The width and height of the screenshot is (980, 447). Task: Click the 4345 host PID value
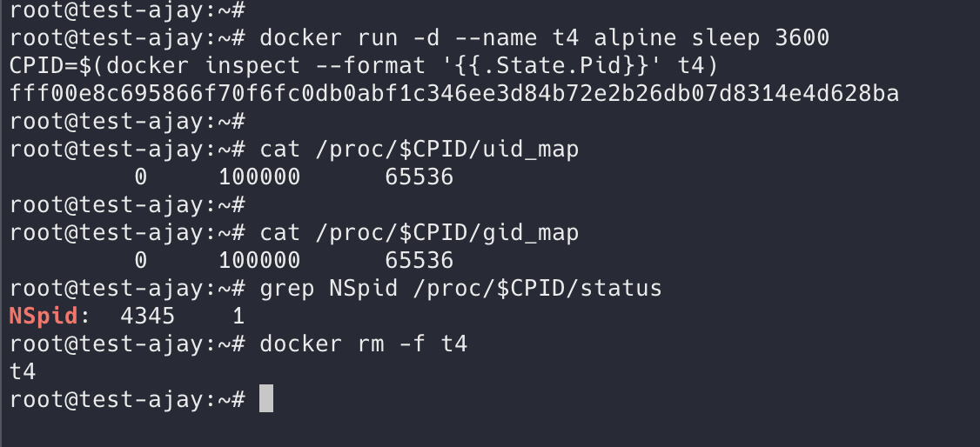147,316
